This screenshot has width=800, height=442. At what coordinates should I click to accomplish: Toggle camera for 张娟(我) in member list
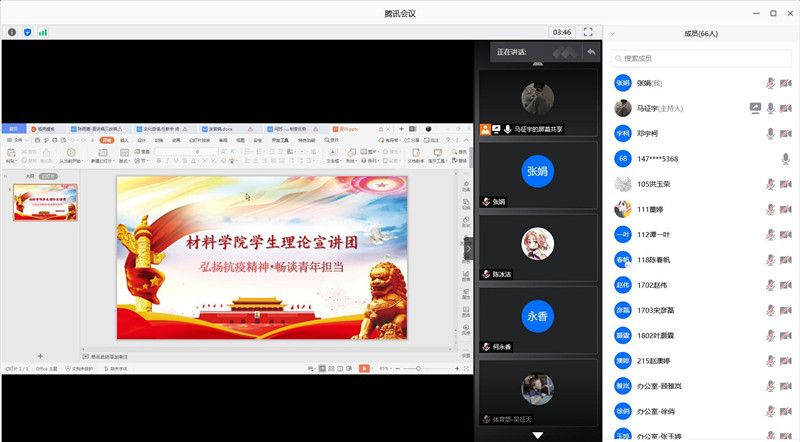tap(786, 83)
